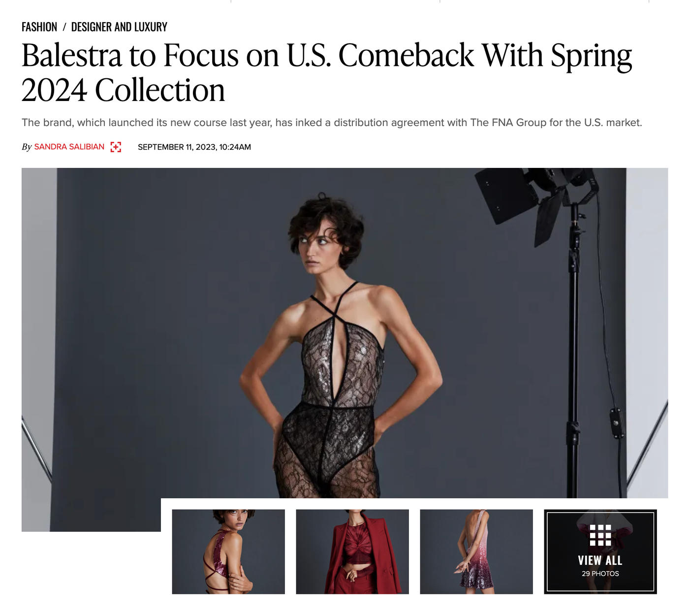Open thumbnail of sequin backless top

point(228,551)
